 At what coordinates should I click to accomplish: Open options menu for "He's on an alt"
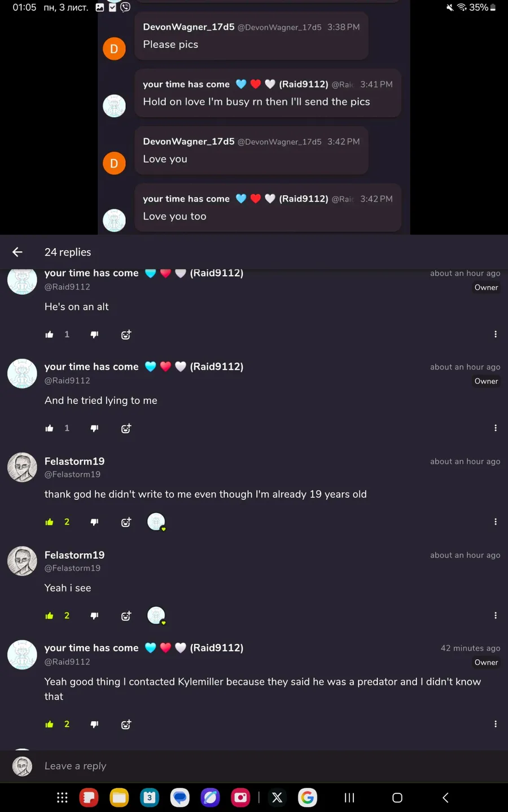tap(496, 334)
